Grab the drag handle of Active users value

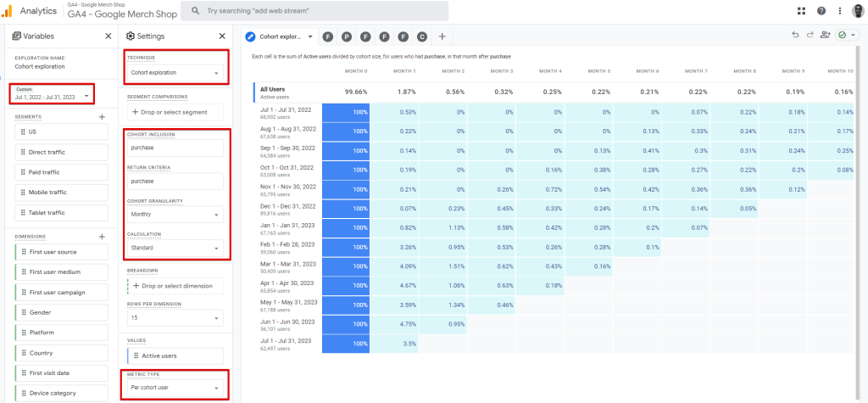tap(136, 355)
